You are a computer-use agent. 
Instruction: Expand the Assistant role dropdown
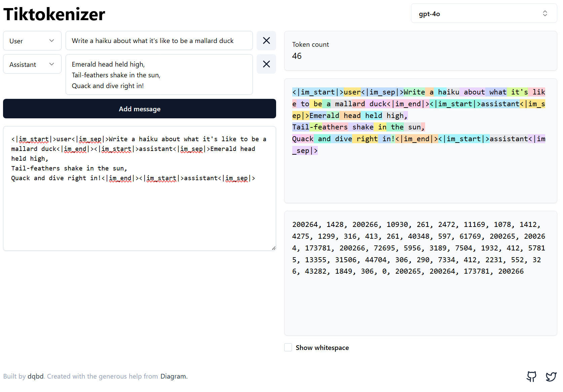tap(32, 64)
